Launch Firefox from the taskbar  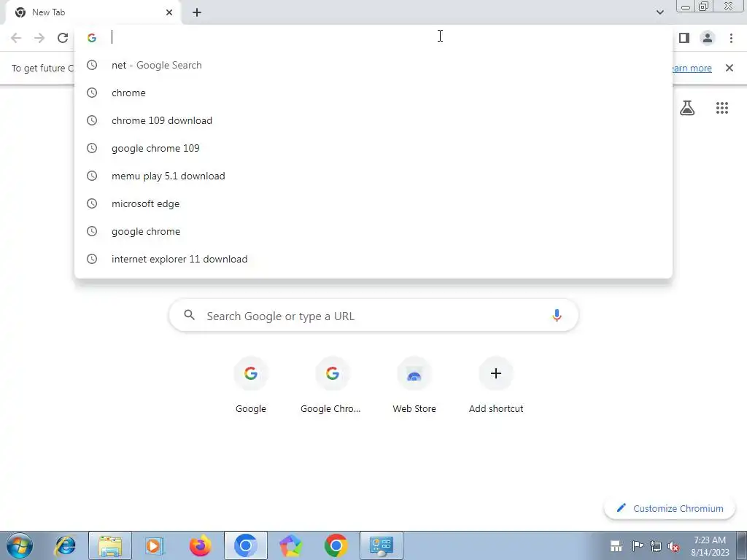(200, 545)
